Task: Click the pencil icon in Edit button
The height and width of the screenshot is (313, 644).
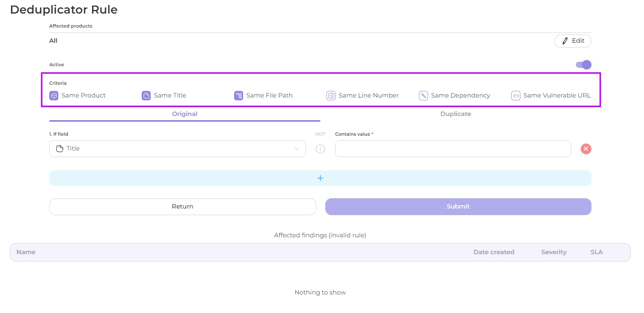Action: point(565,41)
